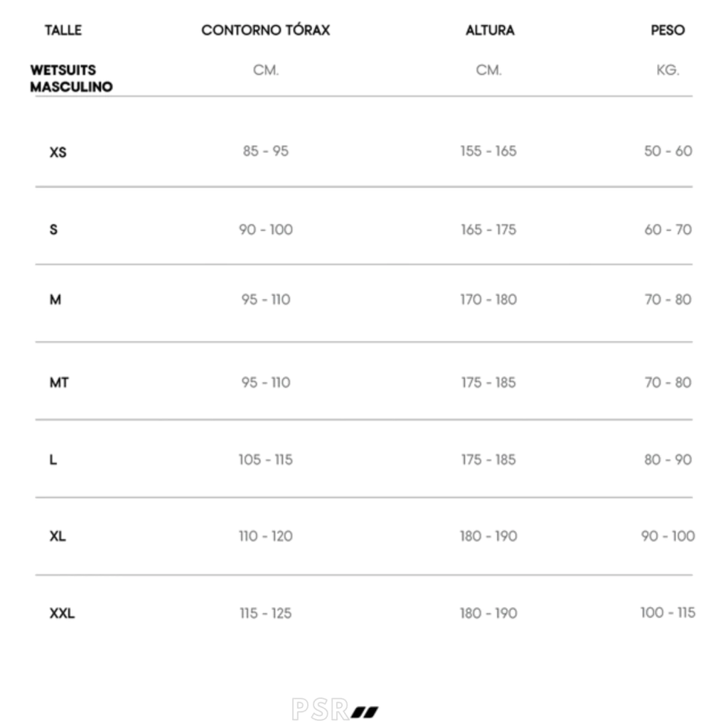The width and height of the screenshot is (728, 728).
Task: Select the XS size row label
Action: 58,152
